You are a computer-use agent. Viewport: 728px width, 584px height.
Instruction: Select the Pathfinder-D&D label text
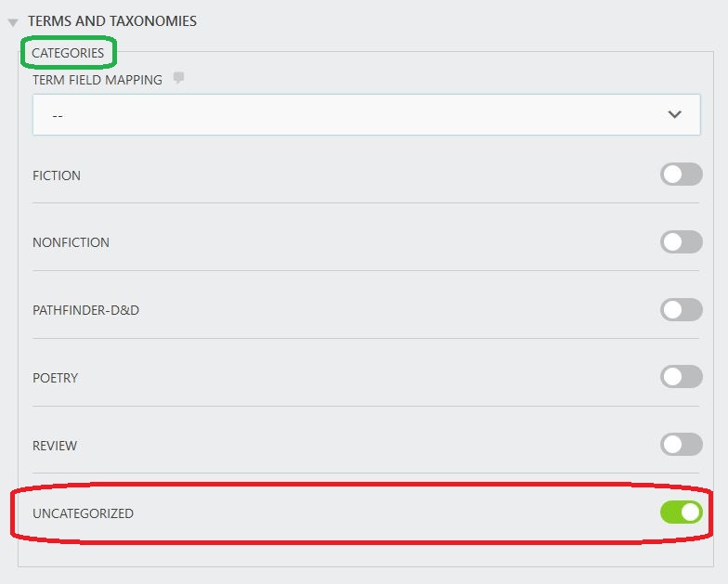(x=85, y=310)
